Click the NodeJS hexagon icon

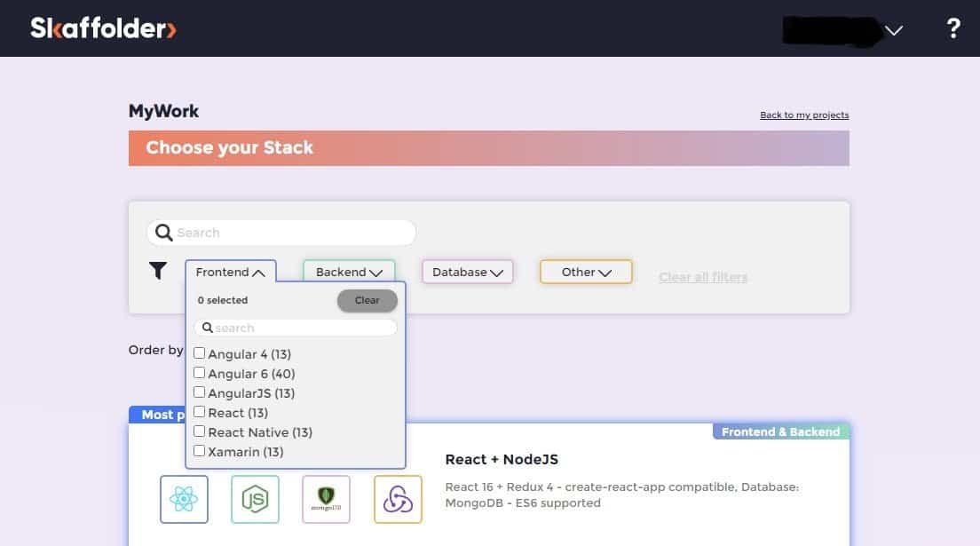click(x=255, y=499)
